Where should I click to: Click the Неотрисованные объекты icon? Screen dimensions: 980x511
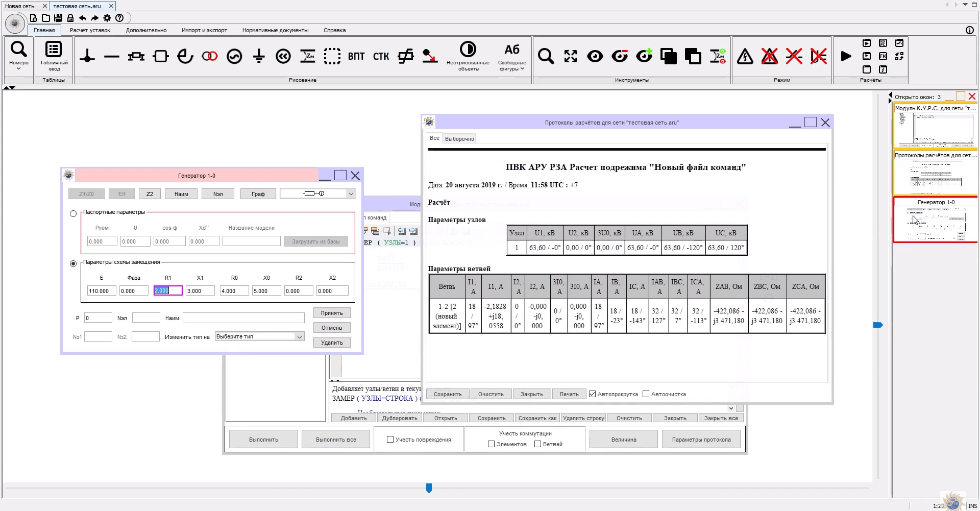pyautogui.click(x=468, y=50)
